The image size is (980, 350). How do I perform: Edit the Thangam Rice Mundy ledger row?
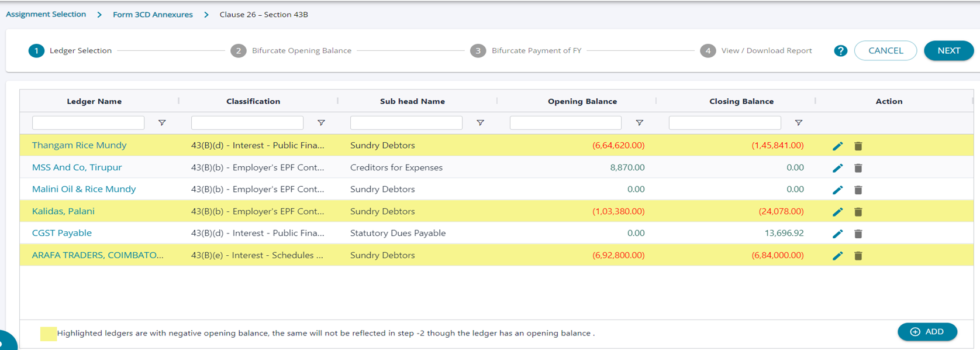pos(837,146)
